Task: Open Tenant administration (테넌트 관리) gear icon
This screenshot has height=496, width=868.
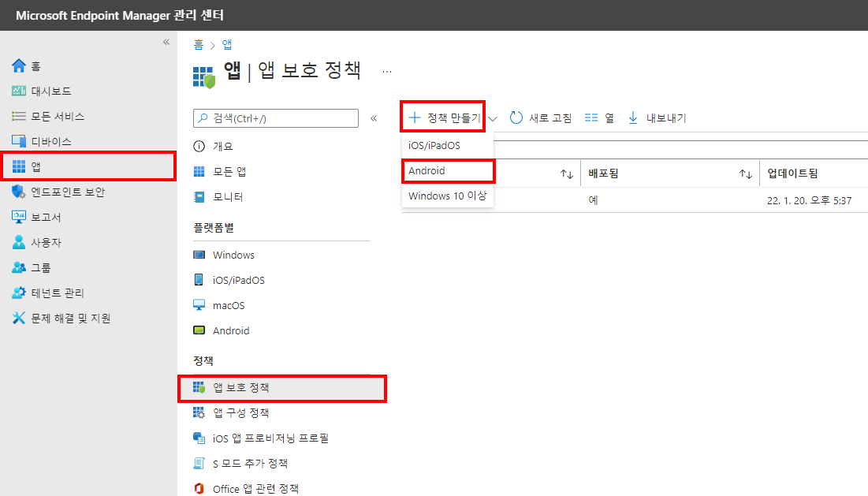Action: pyautogui.click(x=19, y=293)
